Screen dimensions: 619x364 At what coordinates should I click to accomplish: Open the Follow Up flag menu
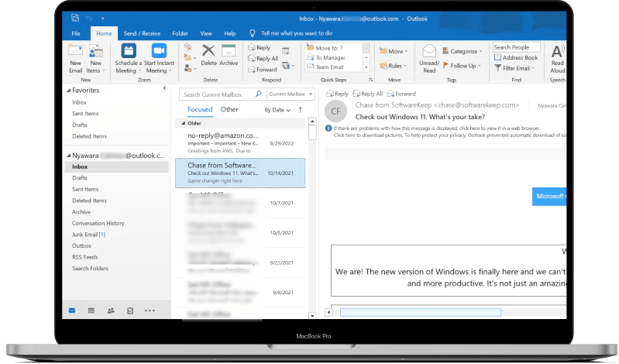(x=462, y=66)
